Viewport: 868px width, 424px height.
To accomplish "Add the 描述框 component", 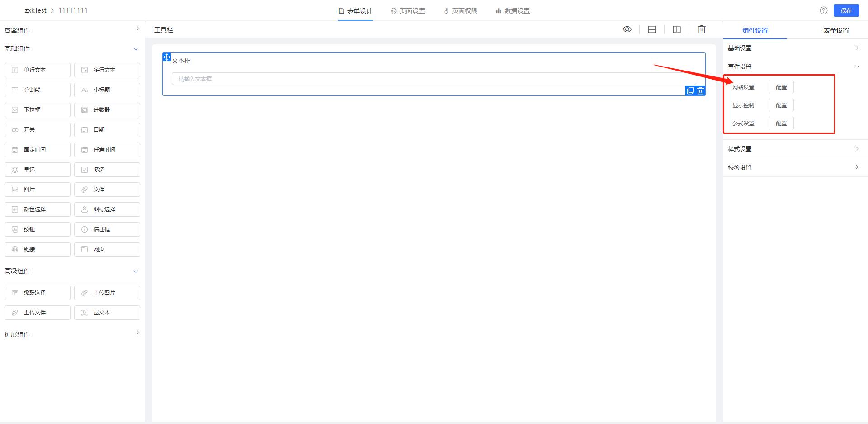I will [107, 229].
